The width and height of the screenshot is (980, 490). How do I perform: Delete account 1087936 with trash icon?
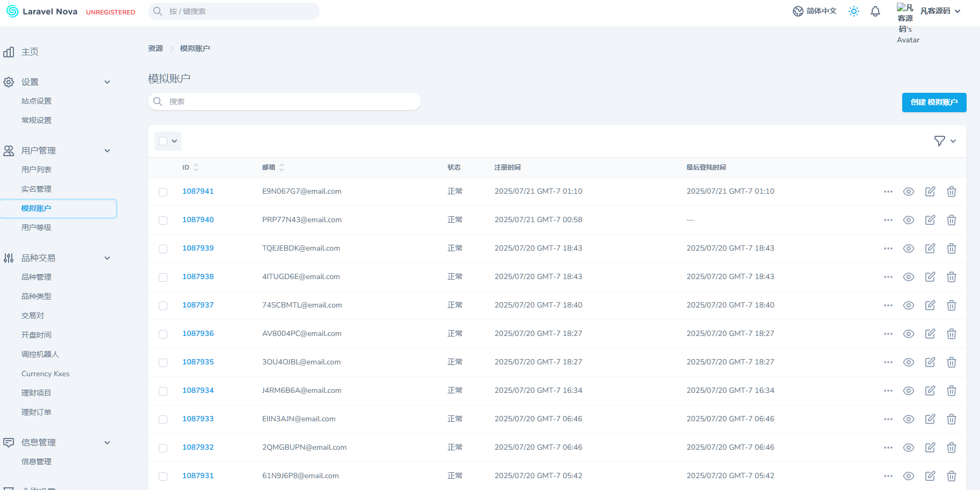(x=951, y=334)
